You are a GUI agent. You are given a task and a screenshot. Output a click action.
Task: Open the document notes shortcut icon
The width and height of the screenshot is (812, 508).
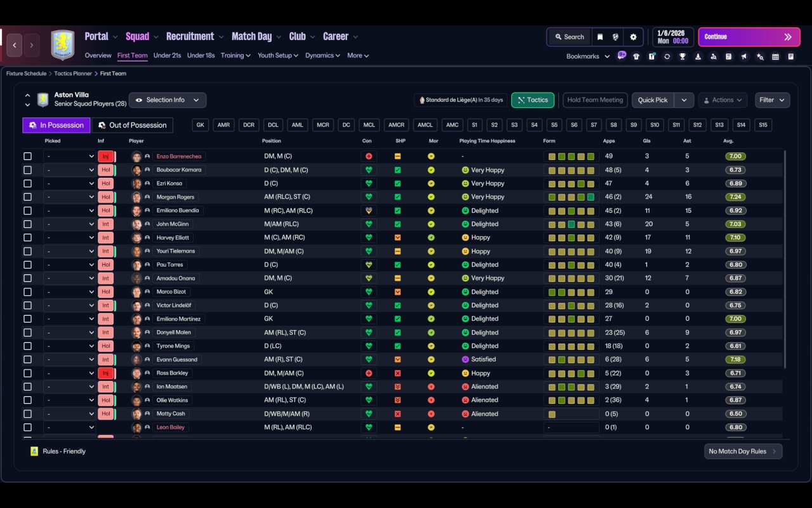coord(729,57)
